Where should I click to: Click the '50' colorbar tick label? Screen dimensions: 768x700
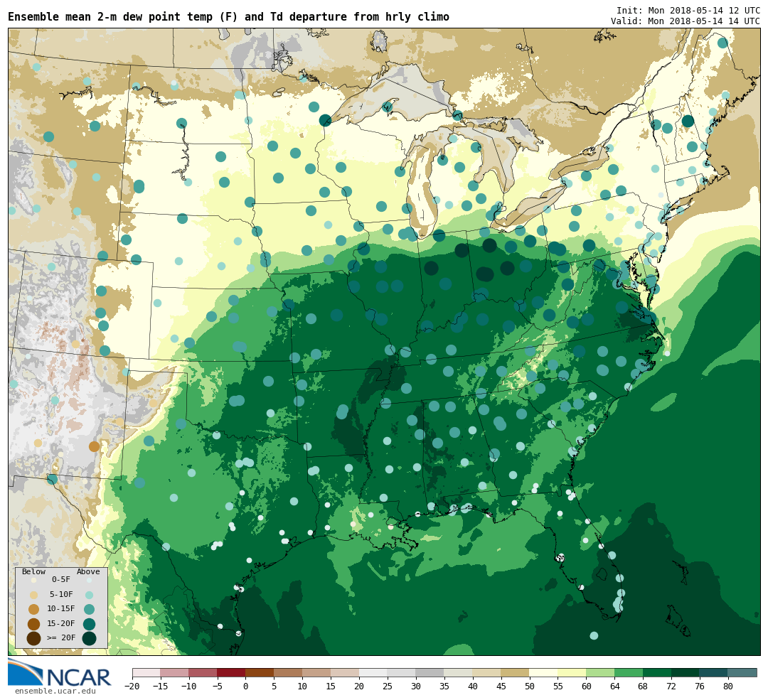point(530,686)
